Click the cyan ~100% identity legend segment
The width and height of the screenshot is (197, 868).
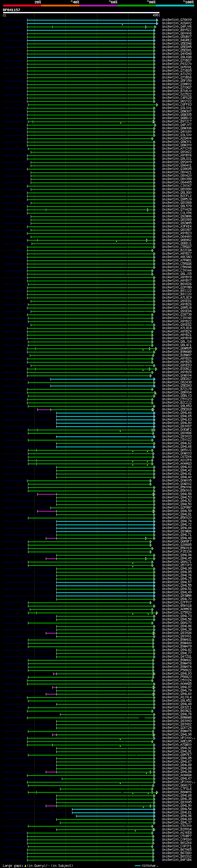click(x=175, y=6)
